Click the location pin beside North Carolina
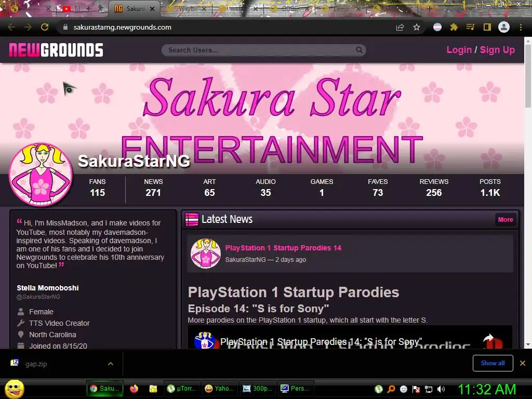 tap(21, 335)
